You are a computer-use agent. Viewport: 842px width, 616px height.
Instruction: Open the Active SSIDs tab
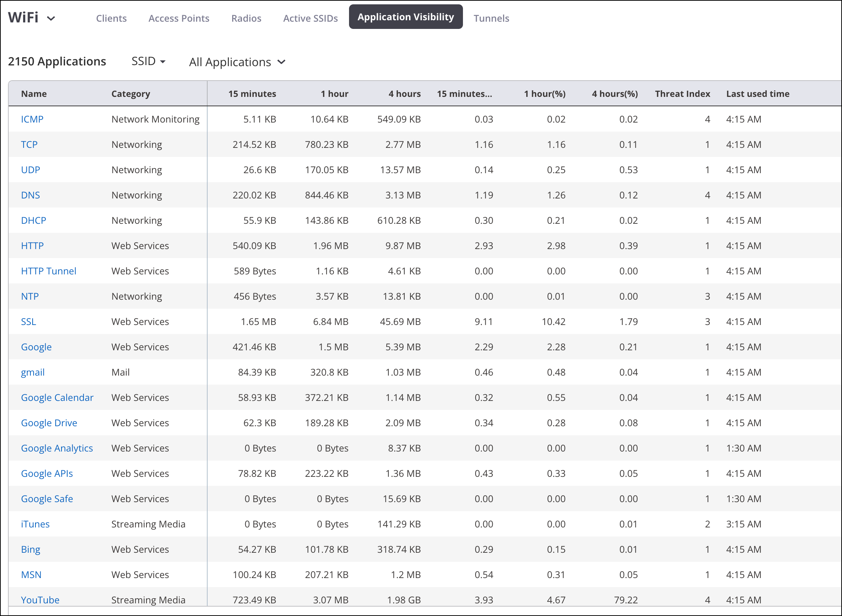pyautogui.click(x=310, y=18)
